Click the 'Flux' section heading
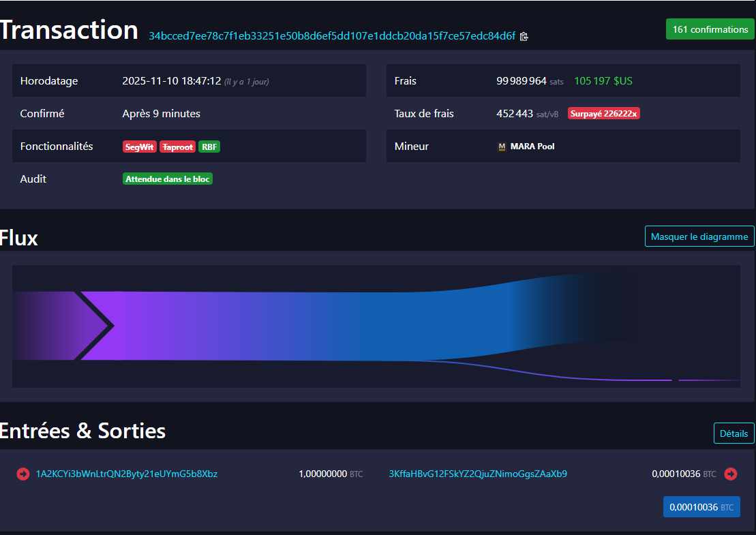Viewport: 756px width, 535px height. (x=18, y=238)
